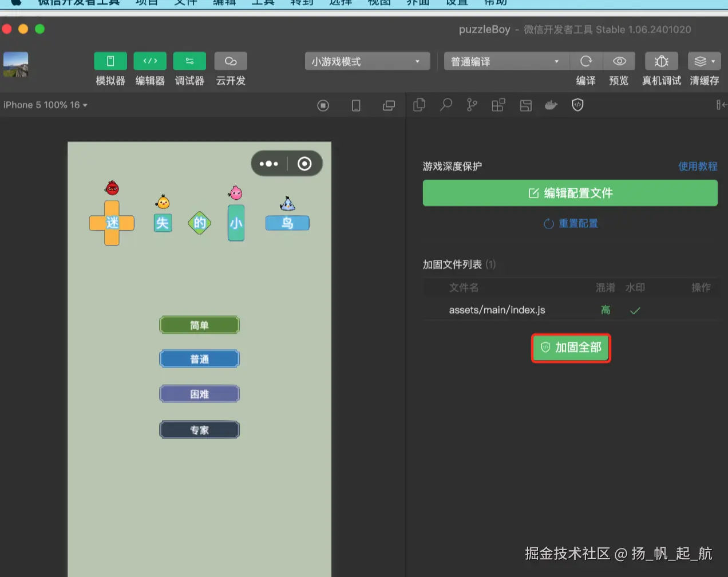
Task: Open the code protection shield icon
Action: click(x=577, y=105)
